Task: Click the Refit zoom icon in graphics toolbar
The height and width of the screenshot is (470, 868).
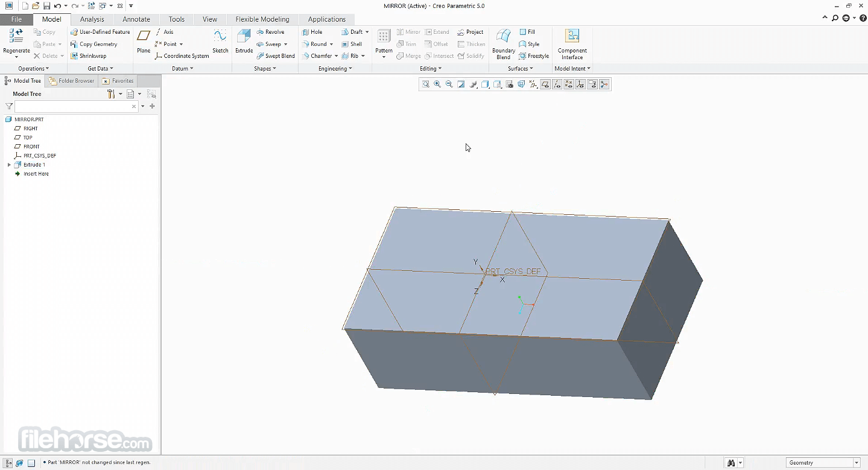Action: point(425,84)
